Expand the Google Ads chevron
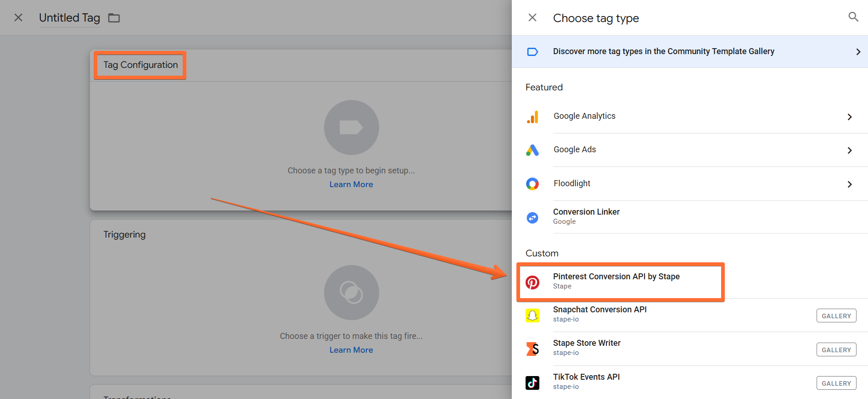The height and width of the screenshot is (399, 868). [x=850, y=150]
